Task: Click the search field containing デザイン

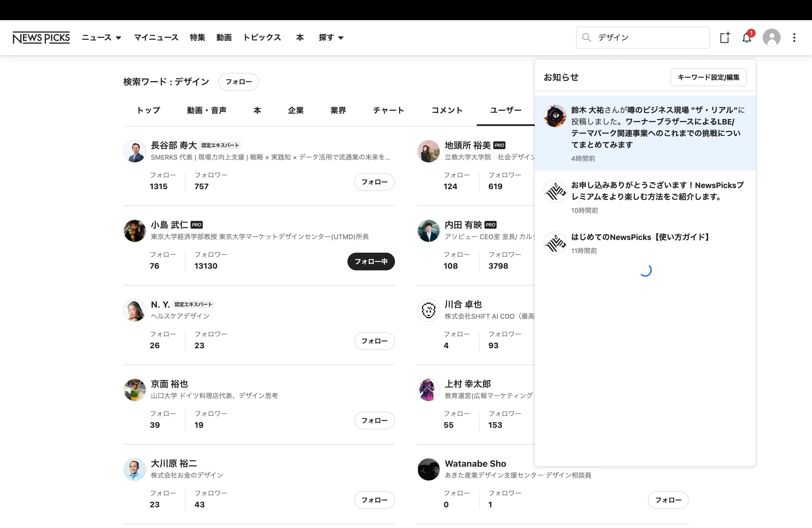Action: pyautogui.click(x=643, y=38)
